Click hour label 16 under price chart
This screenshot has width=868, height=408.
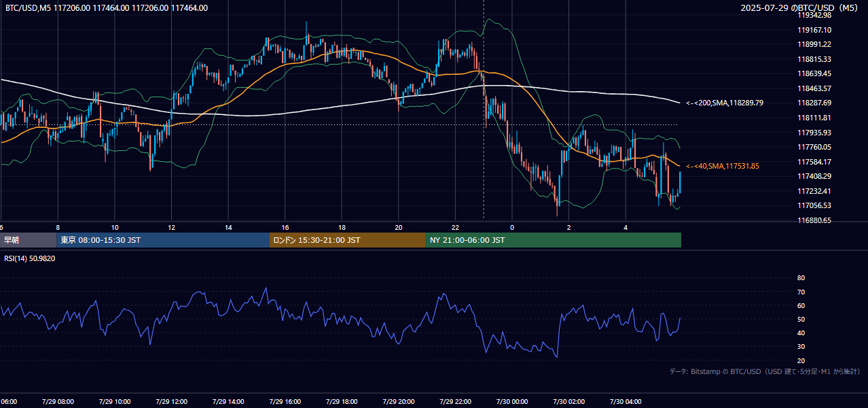tap(285, 227)
